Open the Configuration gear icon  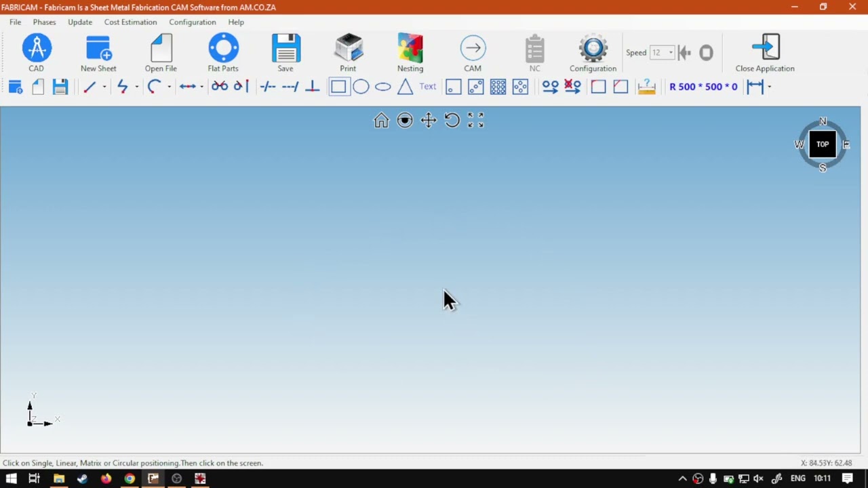593,53
